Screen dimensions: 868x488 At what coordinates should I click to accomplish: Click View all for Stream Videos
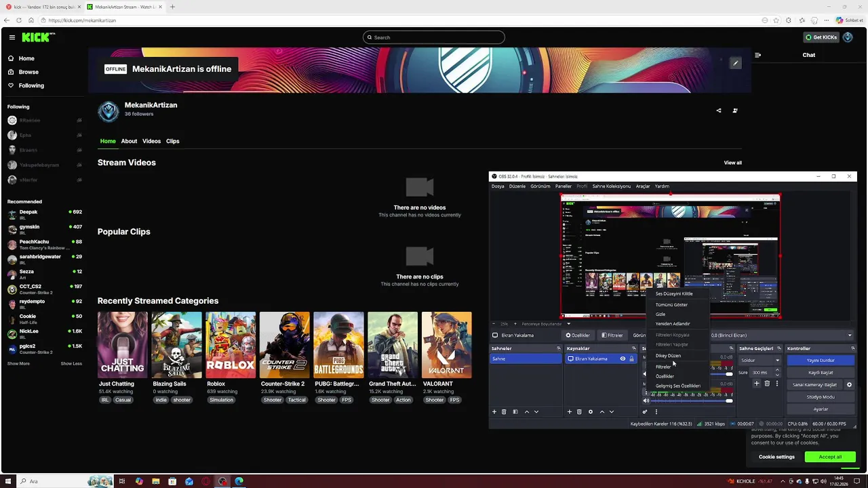(x=732, y=163)
